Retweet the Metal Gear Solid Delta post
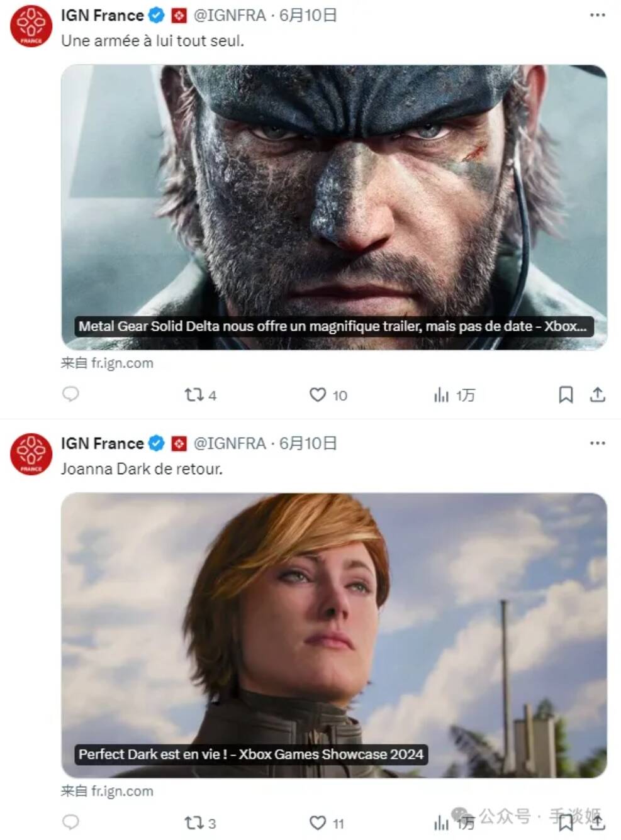The width and height of the screenshot is (621, 840). tap(193, 395)
